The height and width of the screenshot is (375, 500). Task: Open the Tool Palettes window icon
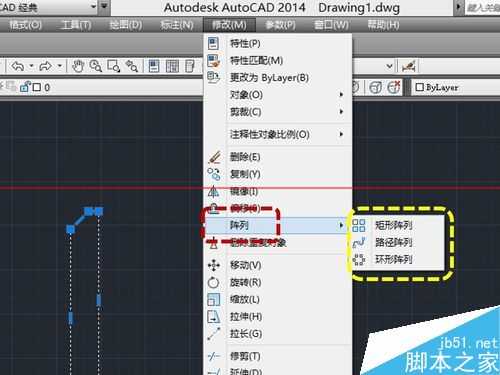click(190, 66)
